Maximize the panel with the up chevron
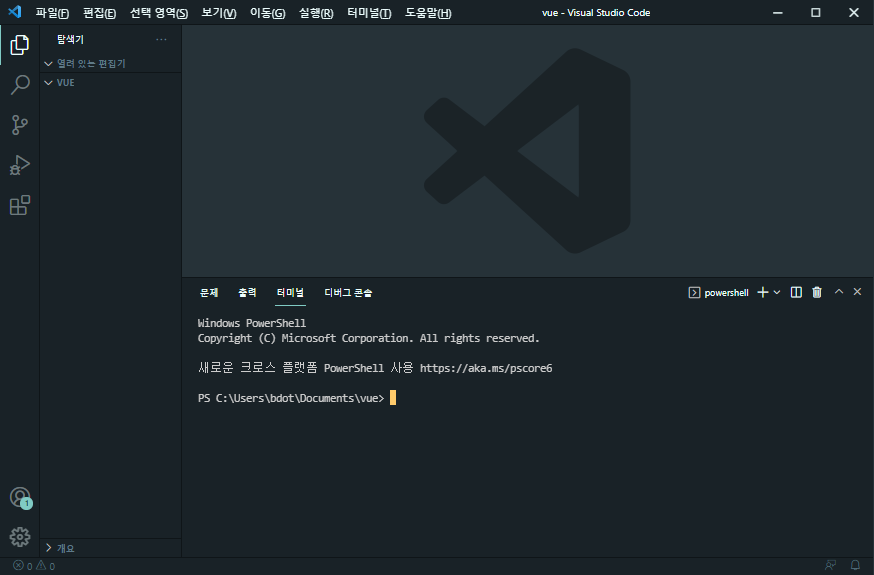This screenshot has width=874, height=575. coord(838,291)
